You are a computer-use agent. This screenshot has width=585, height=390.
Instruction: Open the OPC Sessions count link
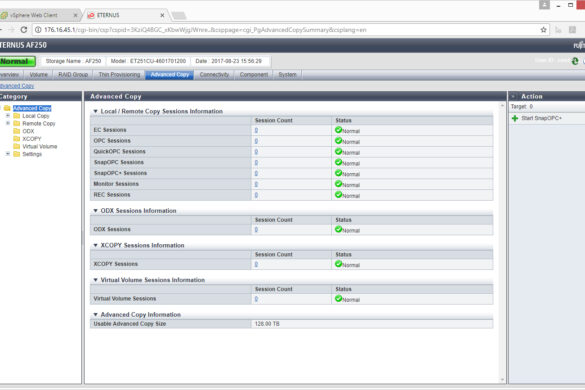tap(256, 141)
